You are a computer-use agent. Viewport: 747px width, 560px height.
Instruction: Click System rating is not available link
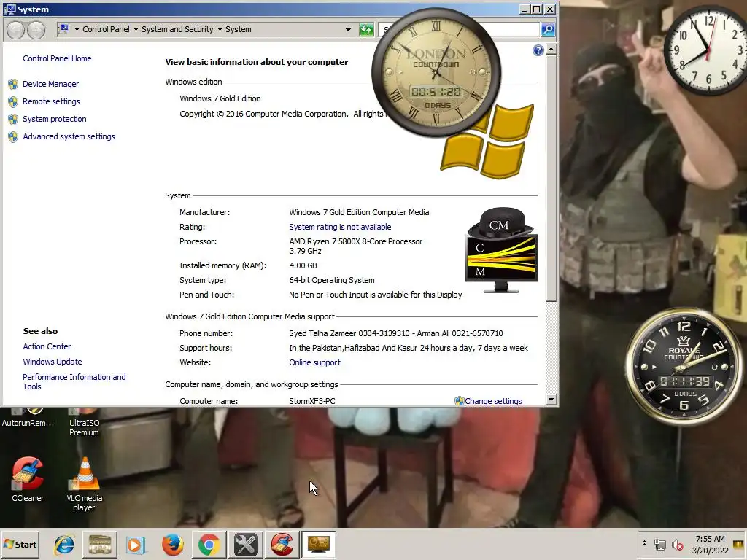pos(340,227)
